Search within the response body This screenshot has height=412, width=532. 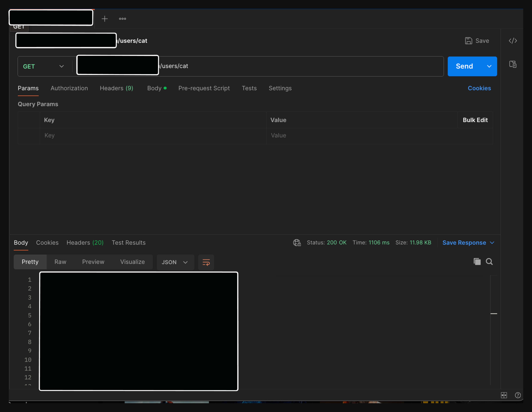coord(489,262)
